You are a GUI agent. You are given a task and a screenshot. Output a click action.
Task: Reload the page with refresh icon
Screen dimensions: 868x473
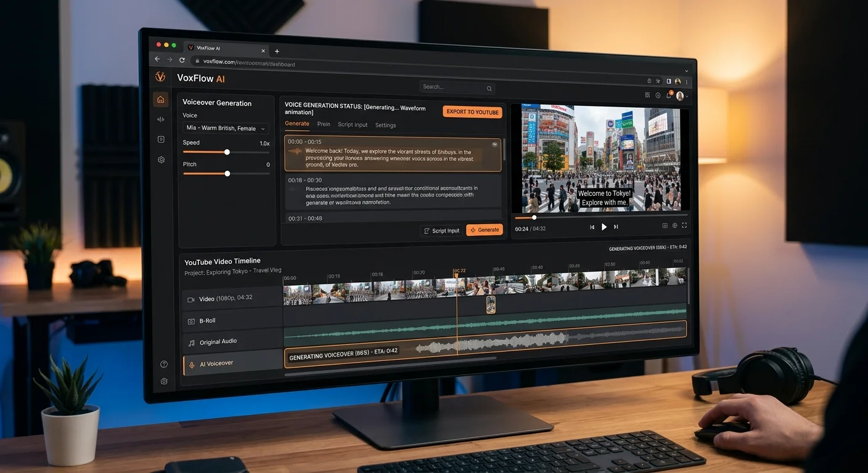pyautogui.click(x=182, y=60)
